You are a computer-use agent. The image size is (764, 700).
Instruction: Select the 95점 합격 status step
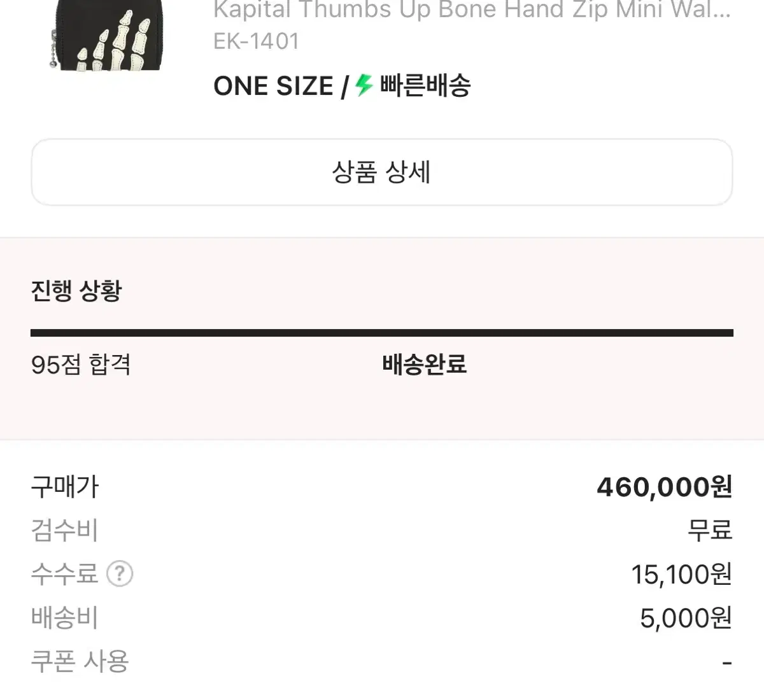click(81, 365)
